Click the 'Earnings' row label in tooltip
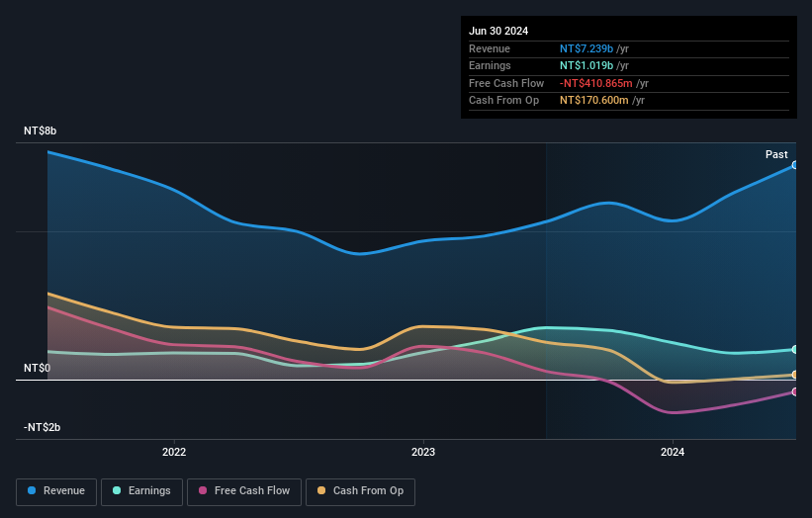 coord(490,65)
